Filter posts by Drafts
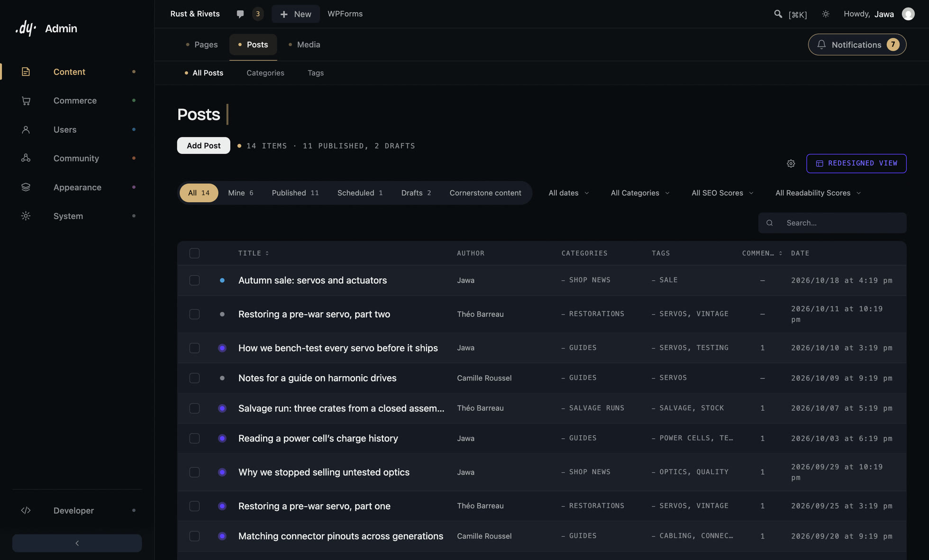The image size is (929, 560). point(416,193)
